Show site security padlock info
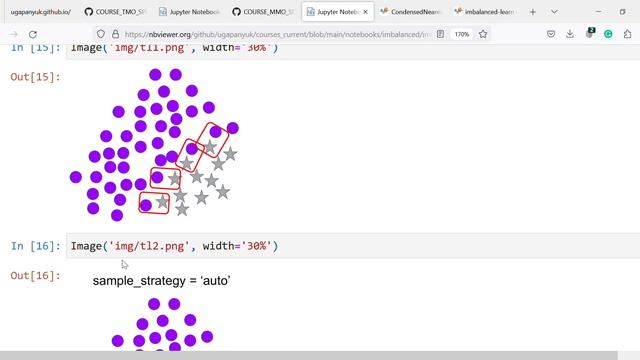The height and width of the screenshot is (360, 640). (x=116, y=34)
